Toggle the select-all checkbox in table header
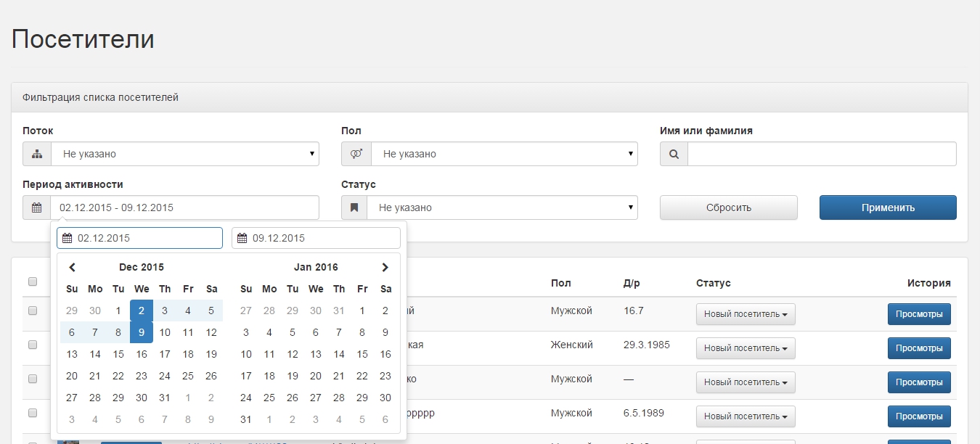980x444 pixels. 33,281
